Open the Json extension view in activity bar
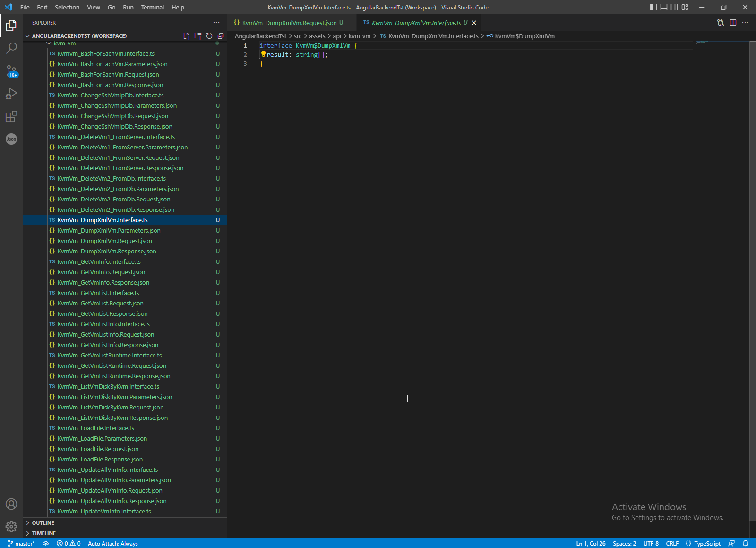 [11, 139]
